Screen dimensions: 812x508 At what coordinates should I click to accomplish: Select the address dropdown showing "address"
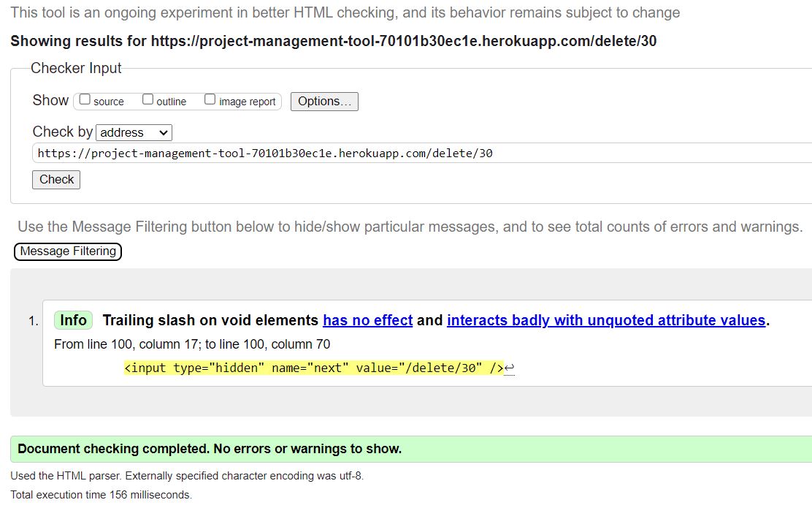[134, 132]
